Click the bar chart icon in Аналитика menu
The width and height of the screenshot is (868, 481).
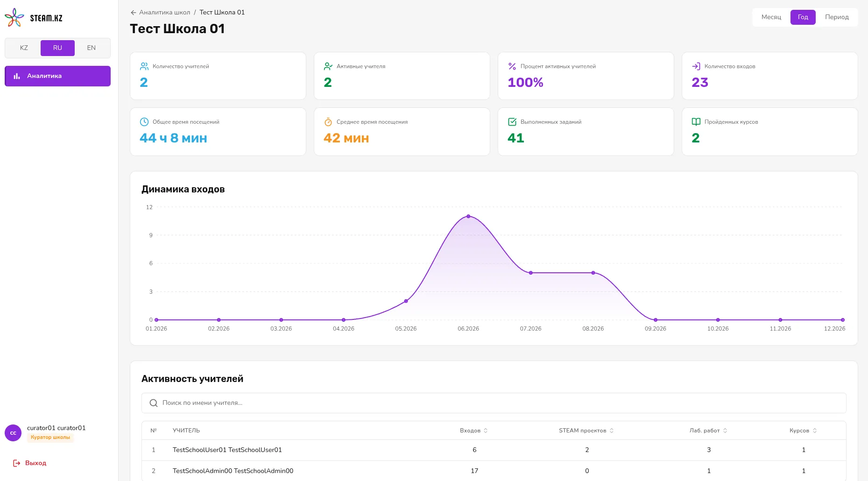17,76
